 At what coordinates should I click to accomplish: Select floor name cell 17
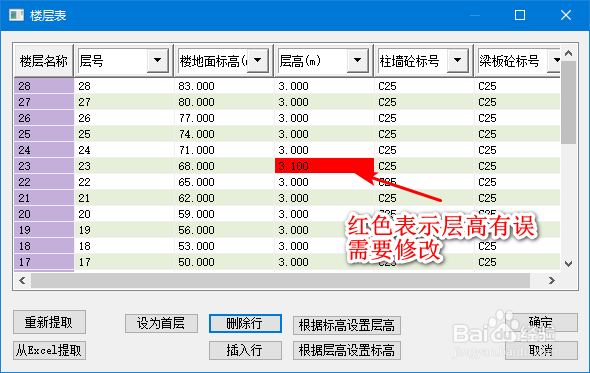coord(44,262)
